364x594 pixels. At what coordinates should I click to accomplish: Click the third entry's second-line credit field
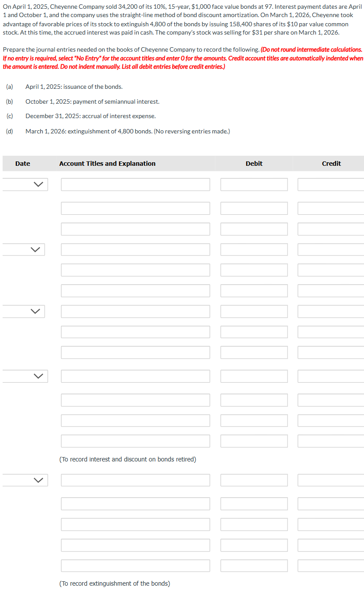(331, 332)
